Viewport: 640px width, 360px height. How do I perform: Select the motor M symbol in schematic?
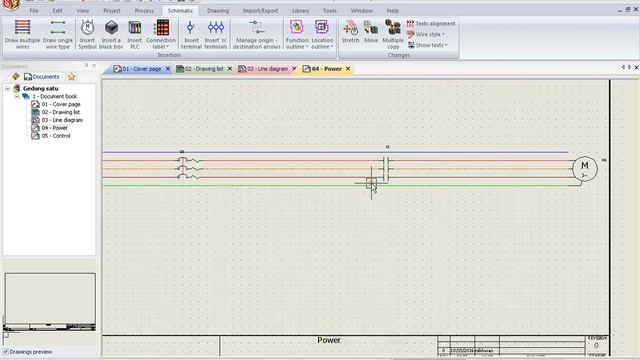(x=584, y=169)
